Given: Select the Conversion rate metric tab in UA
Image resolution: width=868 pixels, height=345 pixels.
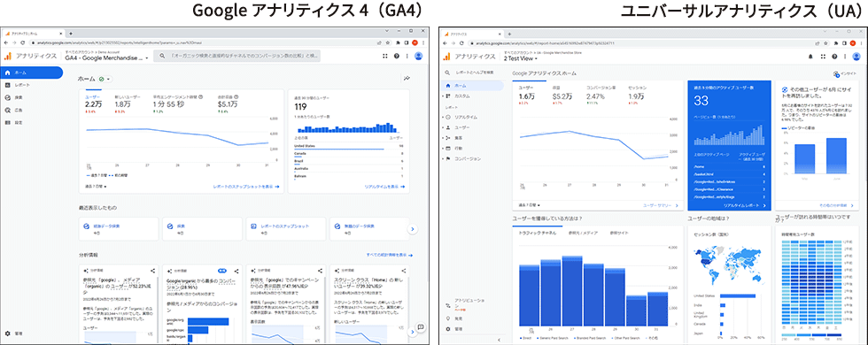Looking at the screenshot, I should pyautogui.click(x=601, y=95).
